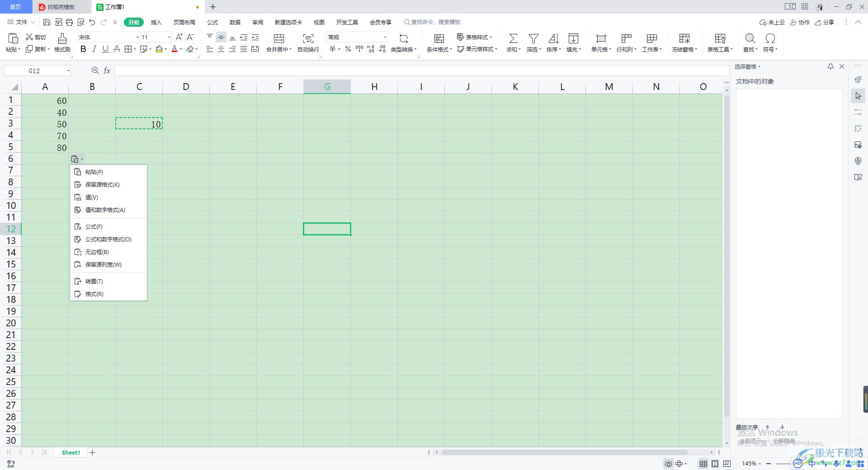Expand the Selection Pane (选择窗格) title dropdown

tap(759, 67)
